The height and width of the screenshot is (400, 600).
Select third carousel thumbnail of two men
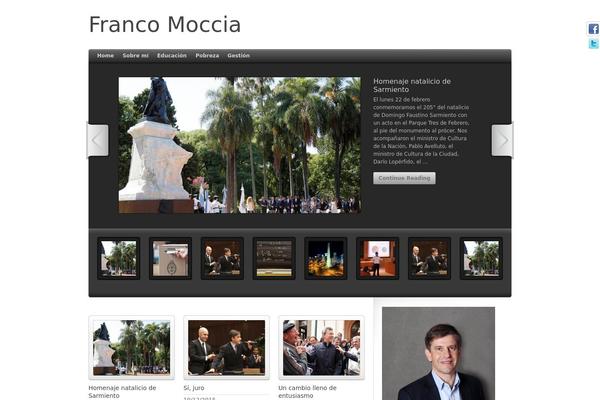222,258
